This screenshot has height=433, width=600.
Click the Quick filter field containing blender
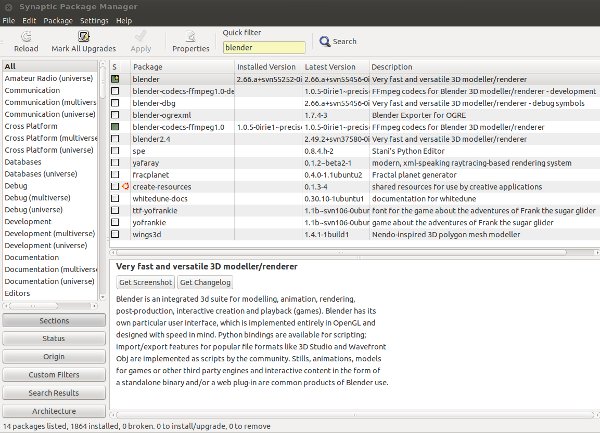pyautogui.click(x=264, y=47)
